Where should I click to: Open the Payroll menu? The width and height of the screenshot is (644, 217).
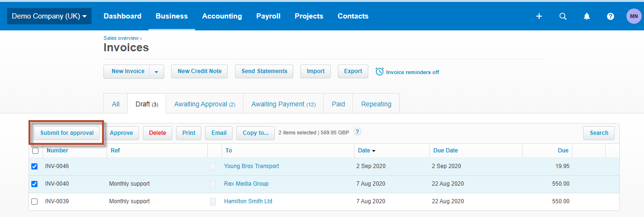pyautogui.click(x=268, y=16)
